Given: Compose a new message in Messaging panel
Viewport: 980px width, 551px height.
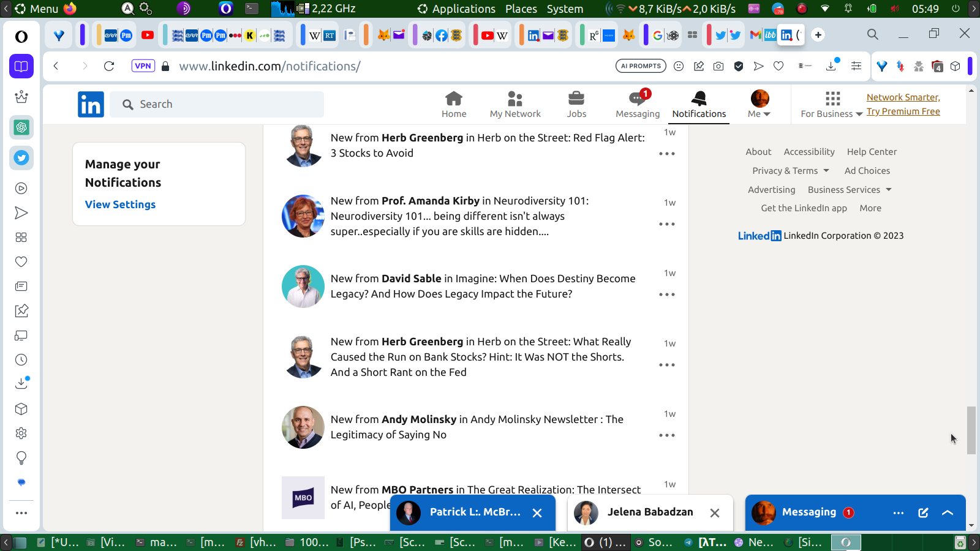Looking at the screenshot, I should [923, 513].
